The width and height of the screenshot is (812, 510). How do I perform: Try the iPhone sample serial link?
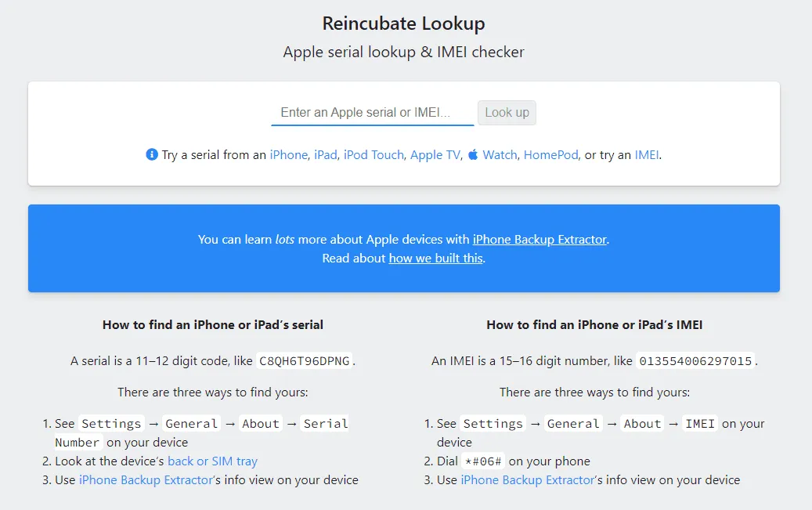pyautogui.click(x=288, y=155)
